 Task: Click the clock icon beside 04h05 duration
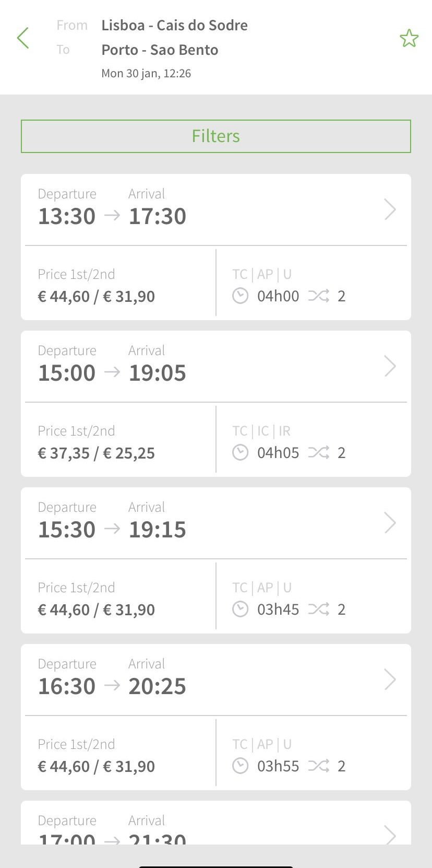coord(240,453)
